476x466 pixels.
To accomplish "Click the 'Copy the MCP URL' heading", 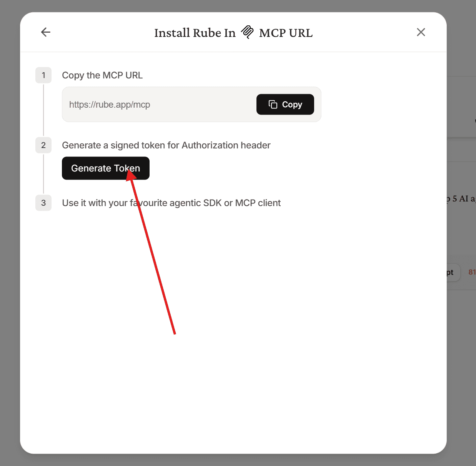I will tap(102, 75).
